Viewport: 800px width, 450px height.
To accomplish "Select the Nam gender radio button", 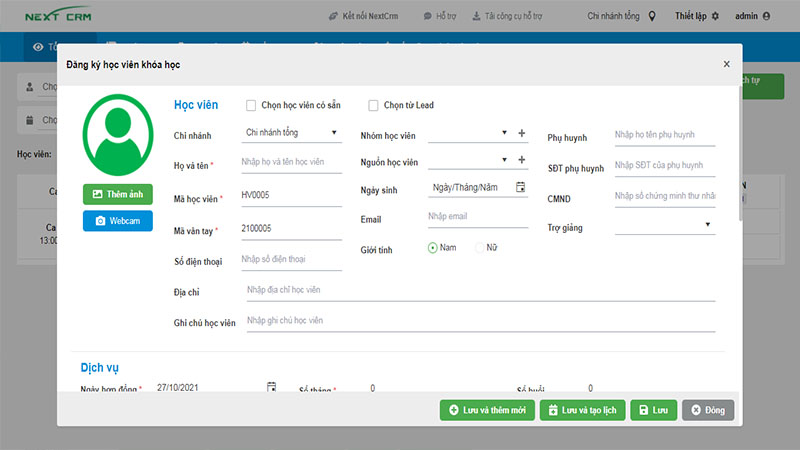I will click(433, 247).
